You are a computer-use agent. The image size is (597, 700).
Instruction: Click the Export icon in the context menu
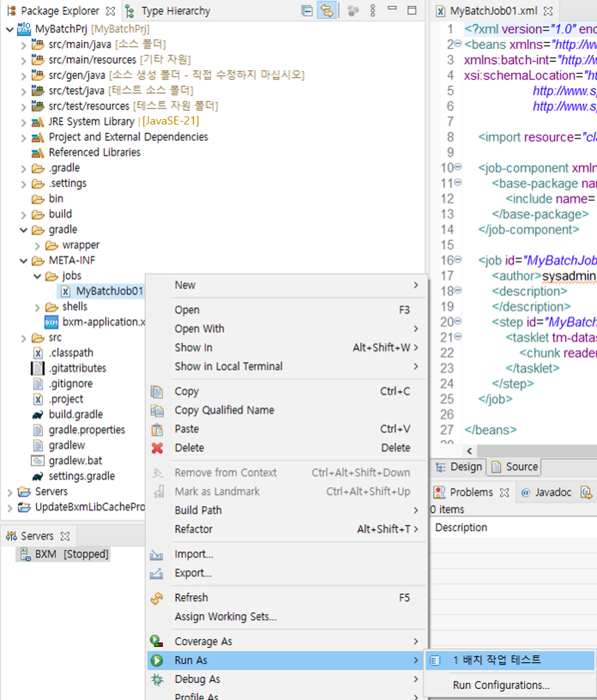coord(157,573)
